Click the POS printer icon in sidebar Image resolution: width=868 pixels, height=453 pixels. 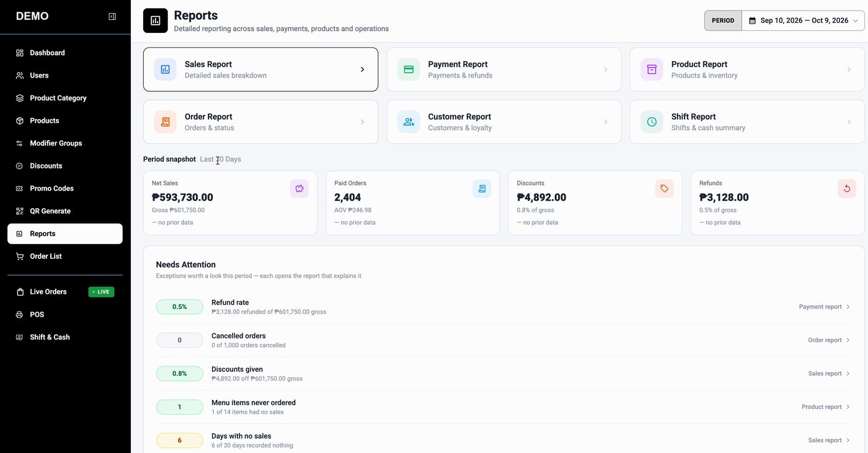[x=19, y=315]
